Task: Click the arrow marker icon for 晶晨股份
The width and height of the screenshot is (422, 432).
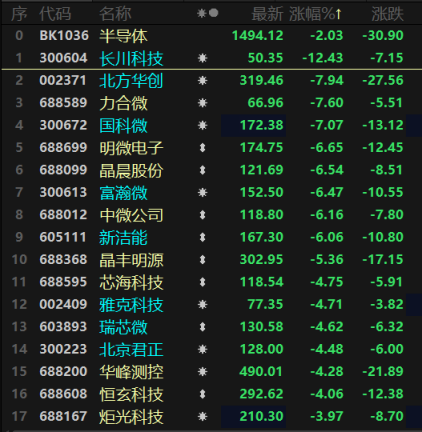Action: click(x=202, y=170)
